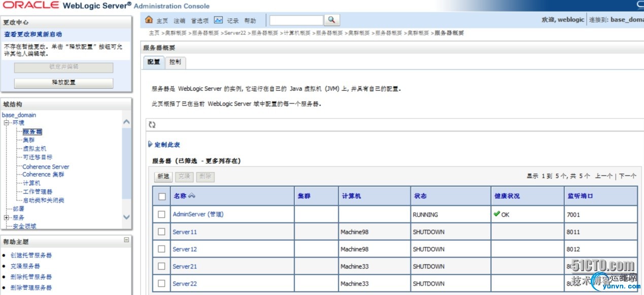
Task: Click the 新建 button above the table
Action: (163, 176)
